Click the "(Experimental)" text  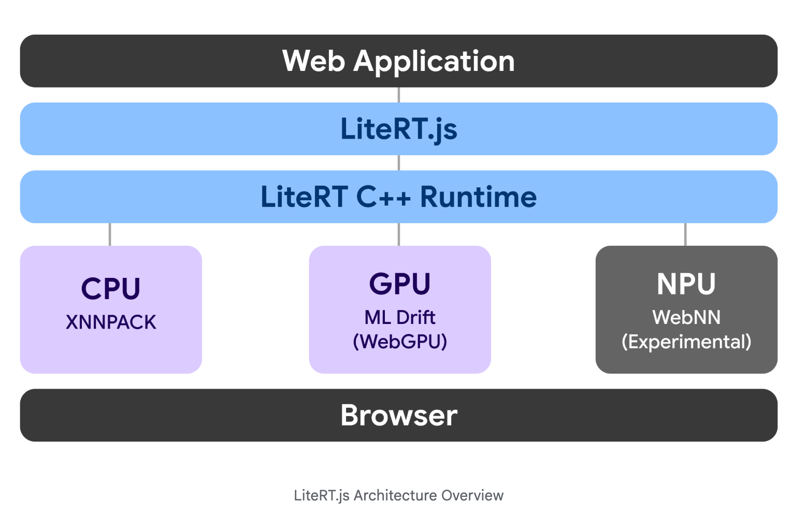pyautogui.click(x=686, y=342)
